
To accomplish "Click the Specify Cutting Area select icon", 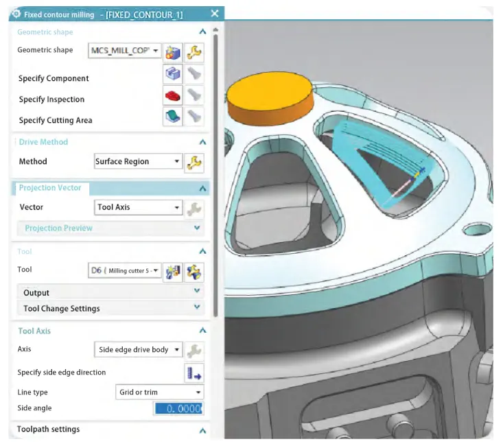I will click(x=172, y=117).
